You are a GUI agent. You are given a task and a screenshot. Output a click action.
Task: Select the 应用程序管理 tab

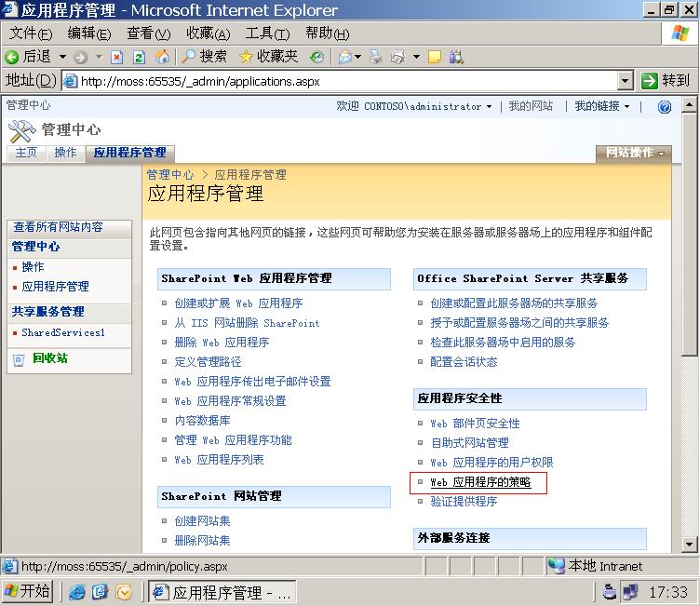coord(130,153)
